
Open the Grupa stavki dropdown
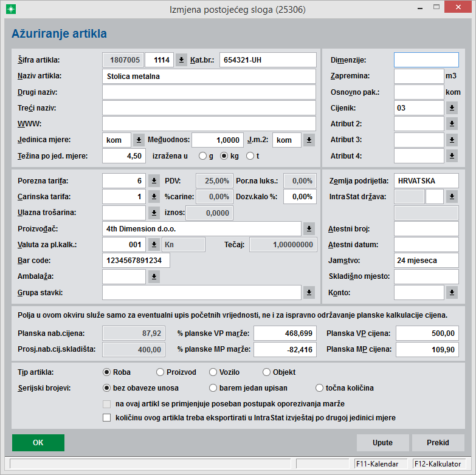click(309, 293)
